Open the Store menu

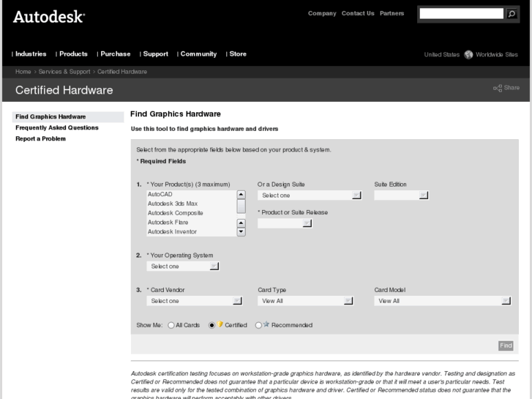[238, 54]
